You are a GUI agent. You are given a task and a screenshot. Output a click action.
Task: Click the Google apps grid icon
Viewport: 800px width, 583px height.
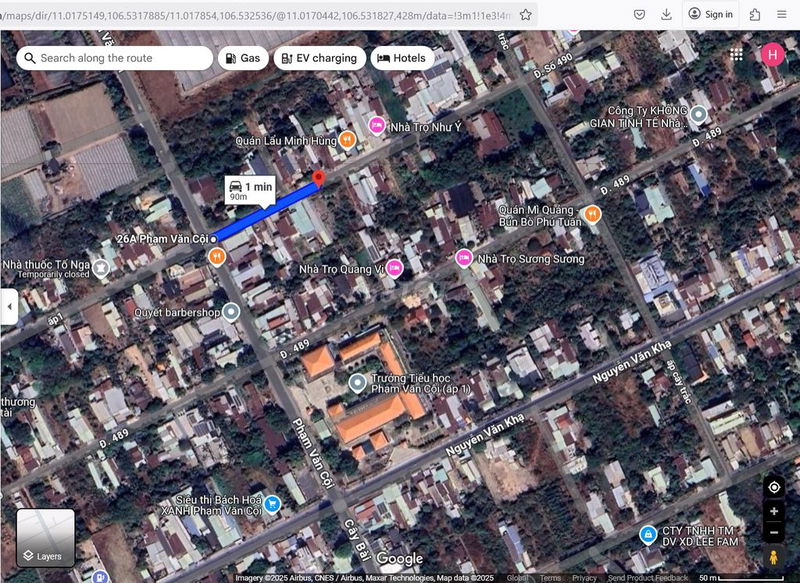tap(737, 55)
